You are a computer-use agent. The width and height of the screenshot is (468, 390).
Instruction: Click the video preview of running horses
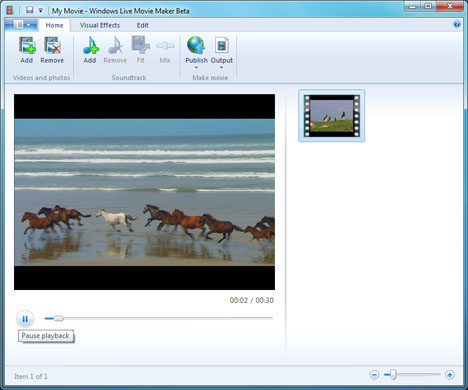coord(144,192)
